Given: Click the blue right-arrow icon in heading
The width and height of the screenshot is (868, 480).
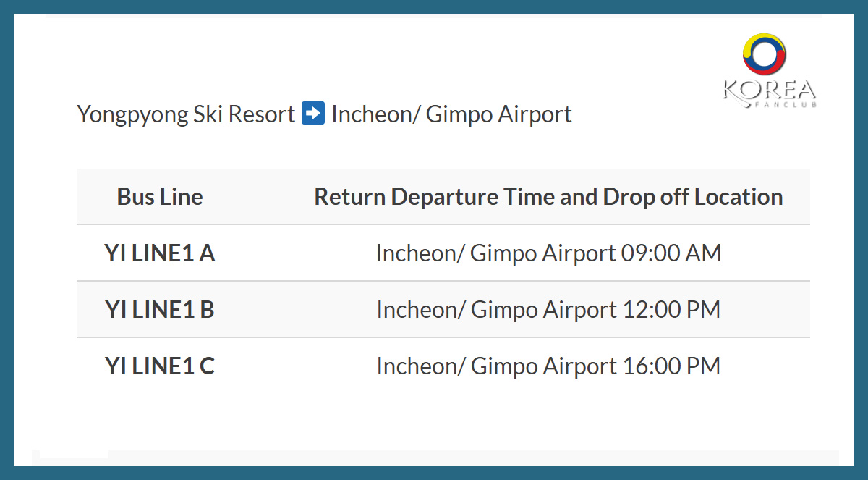Looking at the screenshot, I should 313,114.
